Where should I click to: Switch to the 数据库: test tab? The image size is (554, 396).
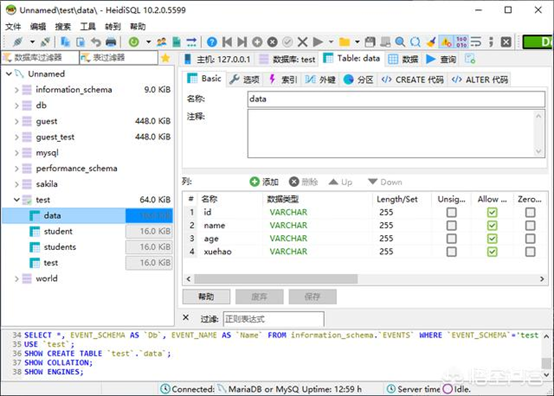[287, 59]
